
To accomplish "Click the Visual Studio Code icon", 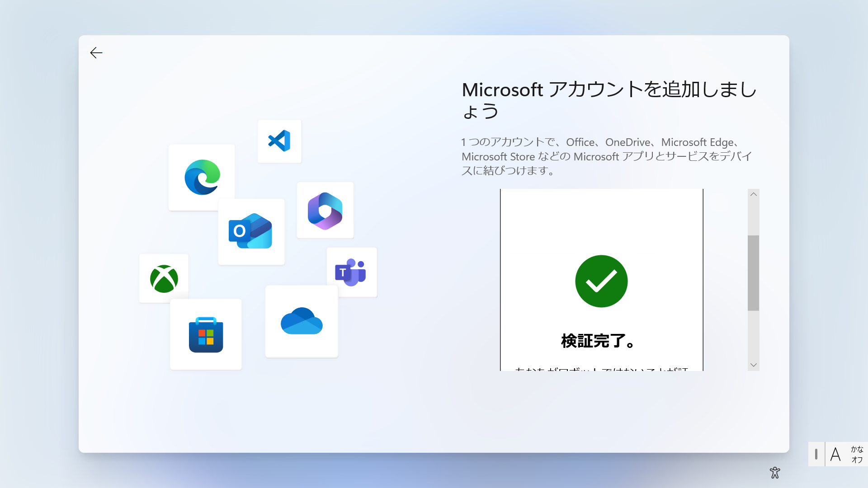I will click(279, 141).
